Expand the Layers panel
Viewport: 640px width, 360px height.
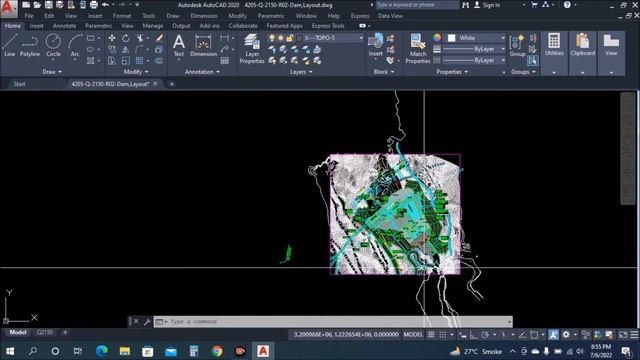[x=301, y=72]
